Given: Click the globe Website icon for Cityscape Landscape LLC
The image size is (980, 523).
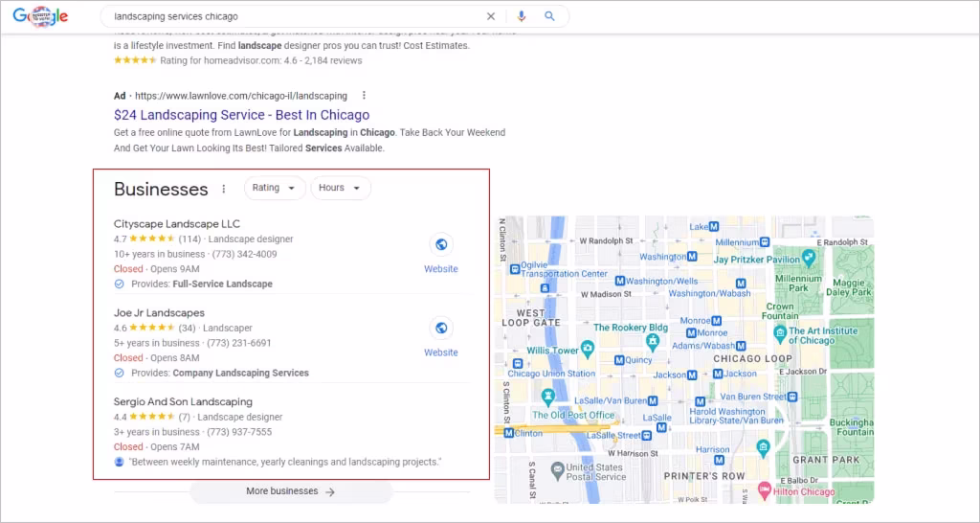Looking at the screenshot, I should click(x=441, y=244).
